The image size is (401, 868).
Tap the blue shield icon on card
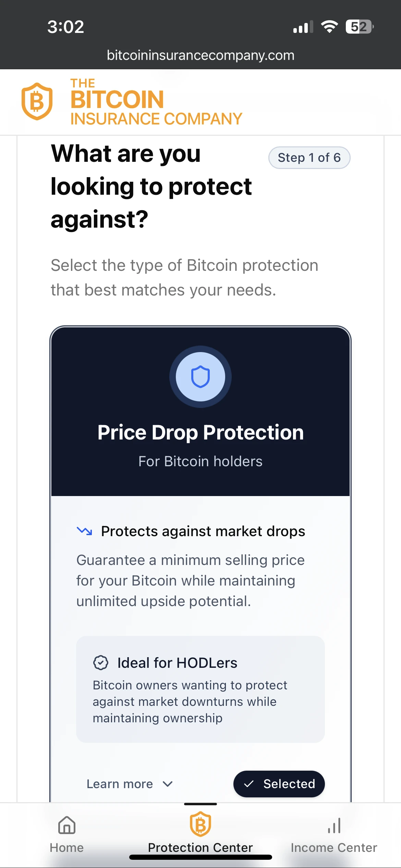click(x=200, y=377)
